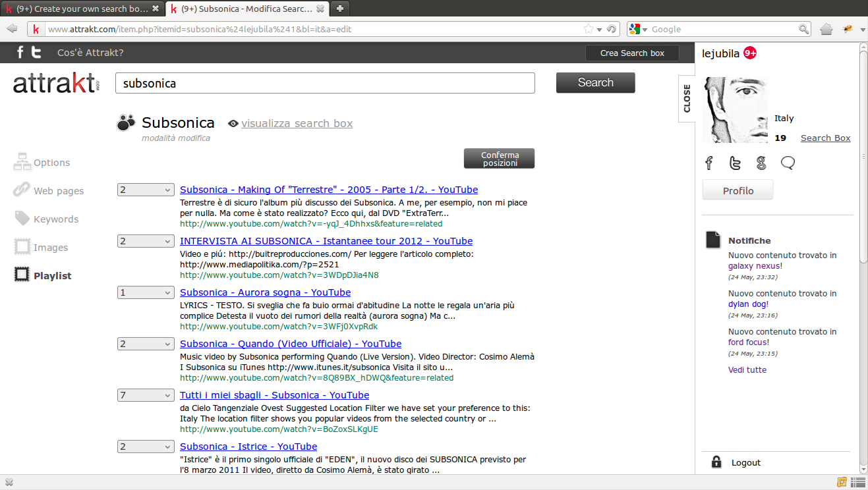
Task: Open the Subsonica - Aurora sogna YouTube link
Action: tap(266, 292)
